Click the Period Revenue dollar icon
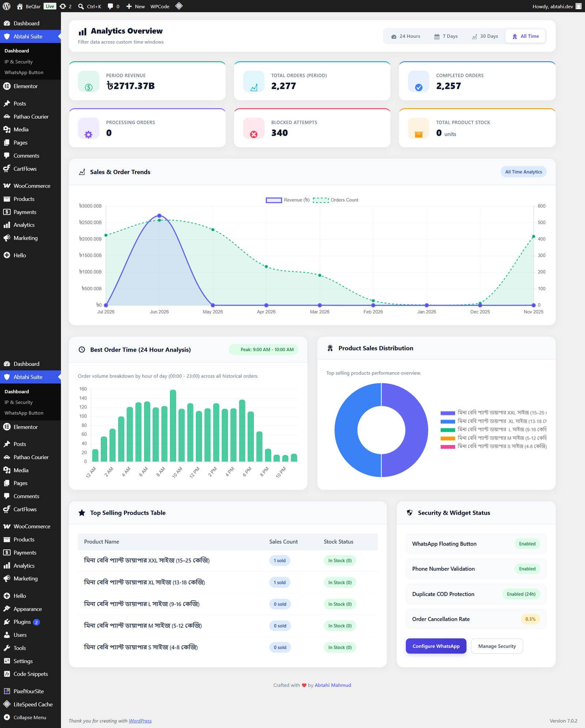This screenshot has width=585, height=728. 89,87
